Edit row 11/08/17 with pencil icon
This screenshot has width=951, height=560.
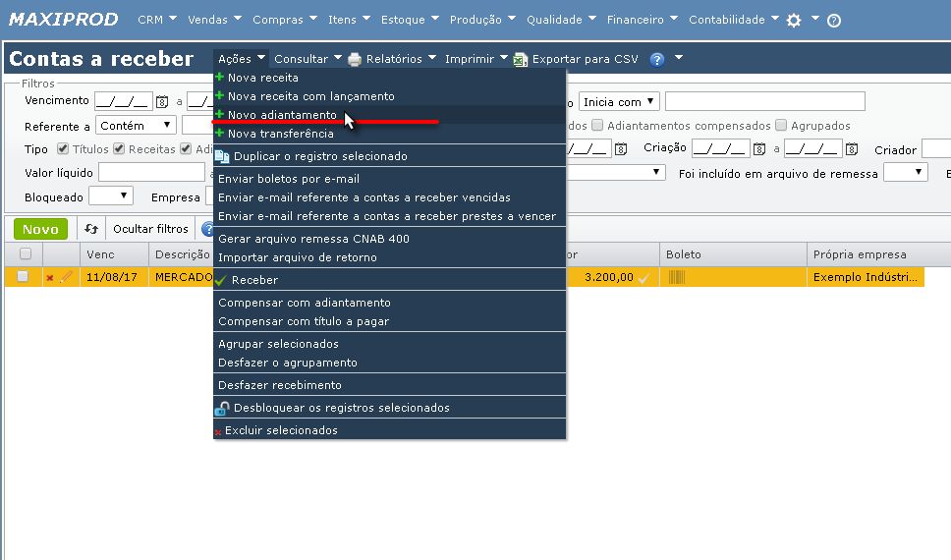pos(66,277)
